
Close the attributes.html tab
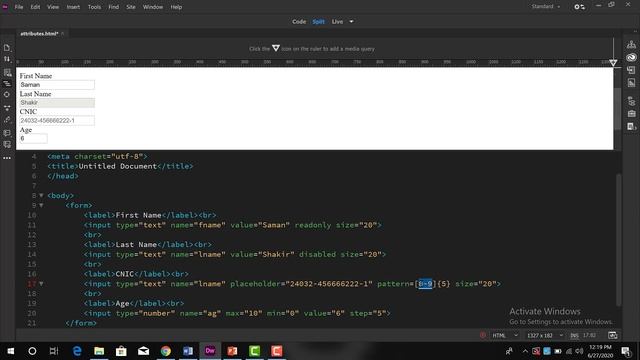click(63, 33)
